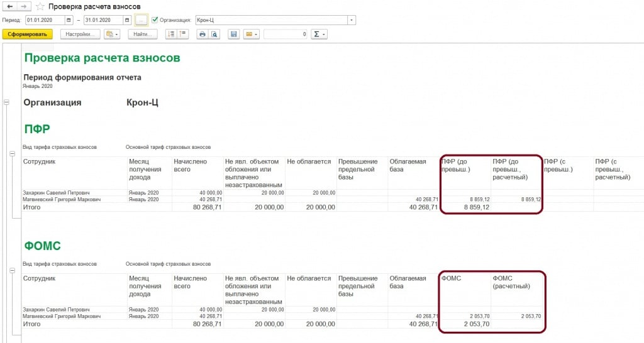Add report to favorites with star icon

[x=40, y=6]
